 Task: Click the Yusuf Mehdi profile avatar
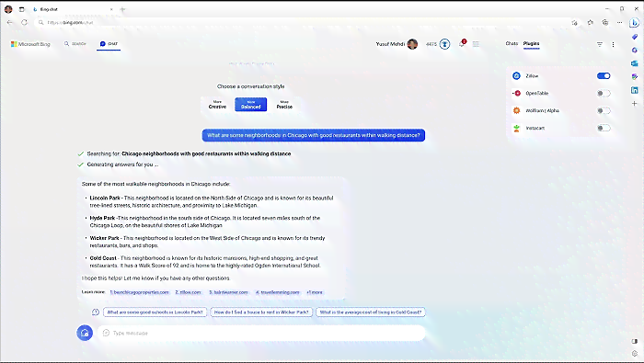[x=412, y=44]
